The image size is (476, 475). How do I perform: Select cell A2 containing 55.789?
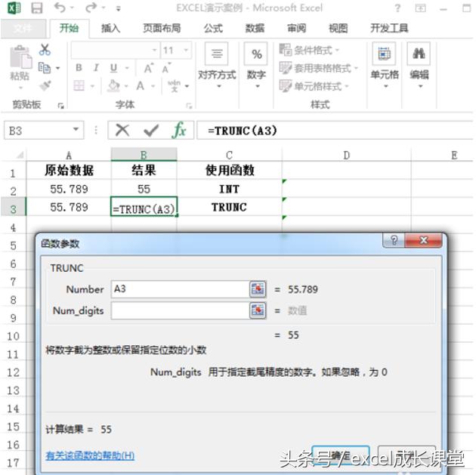(69, 189)
